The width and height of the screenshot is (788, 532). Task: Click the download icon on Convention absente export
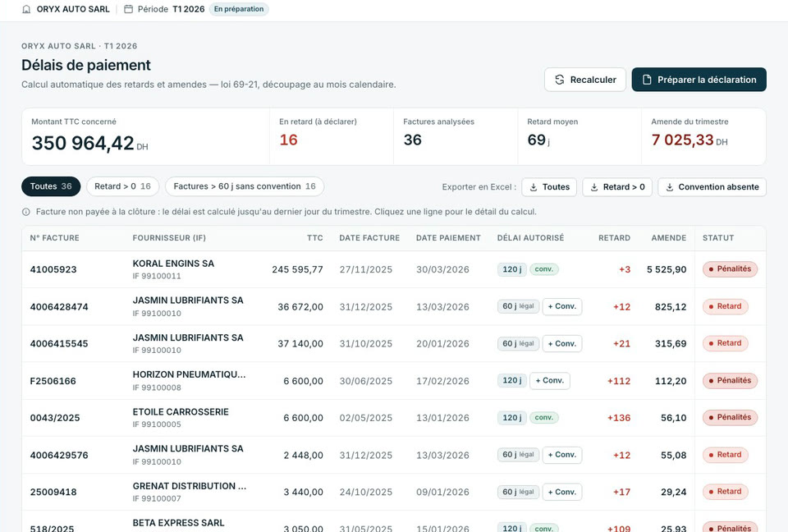click(670, 187)
